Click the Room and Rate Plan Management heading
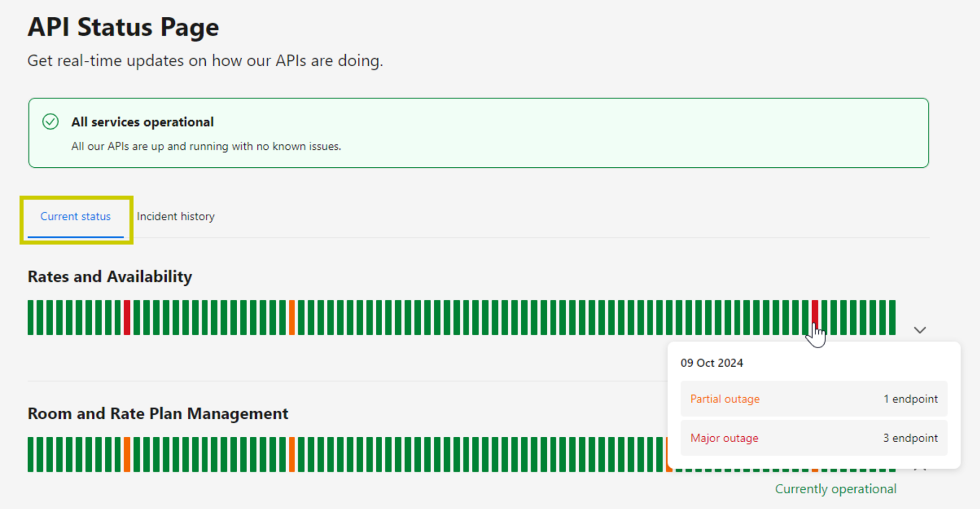980x509 pixels. (157, 413)
